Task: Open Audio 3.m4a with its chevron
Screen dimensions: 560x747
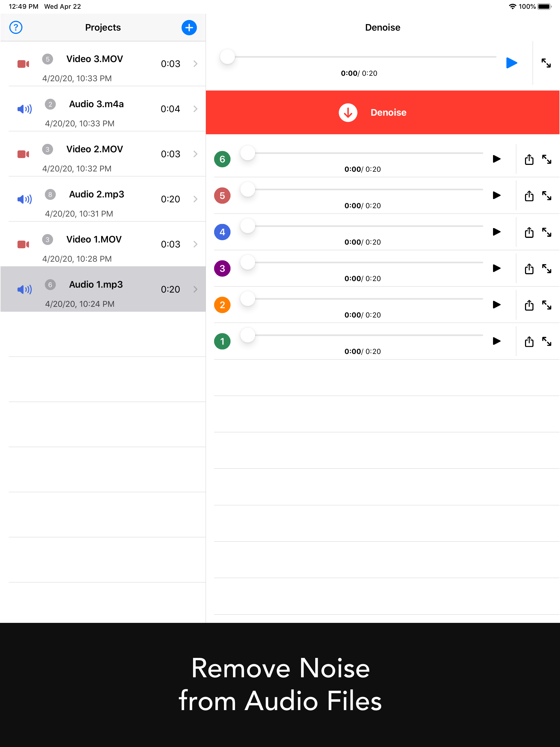Action: (x=196, y=109)
